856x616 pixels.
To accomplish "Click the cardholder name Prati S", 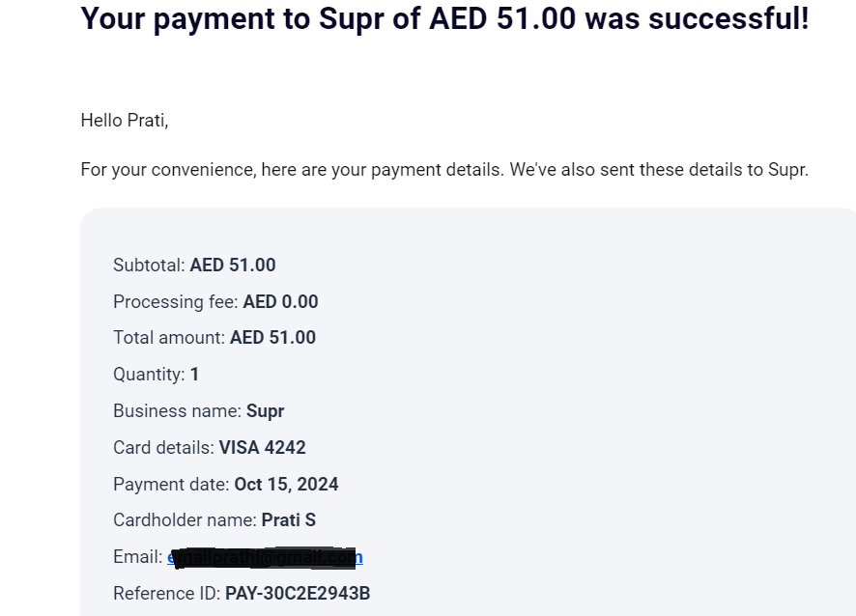I will tap(288, 520).
